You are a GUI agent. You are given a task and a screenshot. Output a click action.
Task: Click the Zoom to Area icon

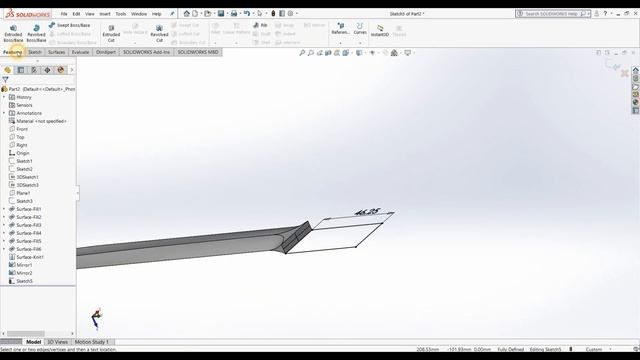(x=311, y=53)
